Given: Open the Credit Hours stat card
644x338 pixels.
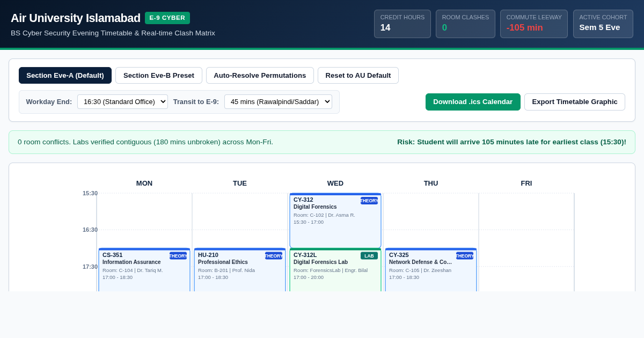Looking at the screenshot, I should pos(402,24).
